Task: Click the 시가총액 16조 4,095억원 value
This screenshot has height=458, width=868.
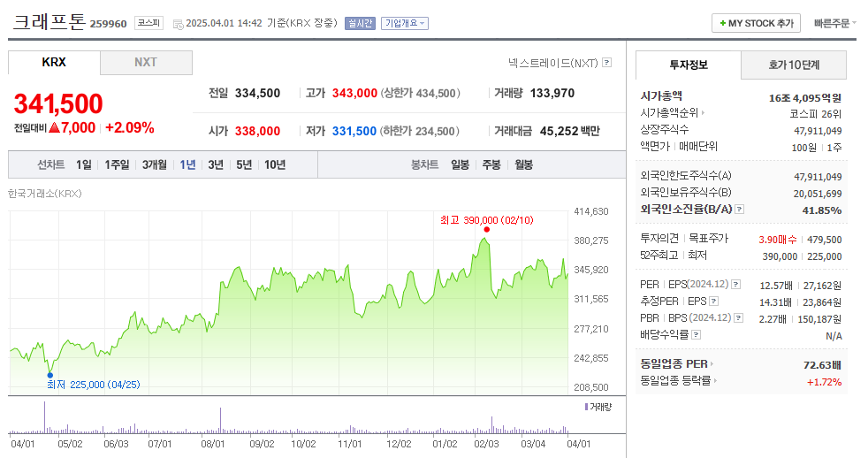Action: [805, 98]
